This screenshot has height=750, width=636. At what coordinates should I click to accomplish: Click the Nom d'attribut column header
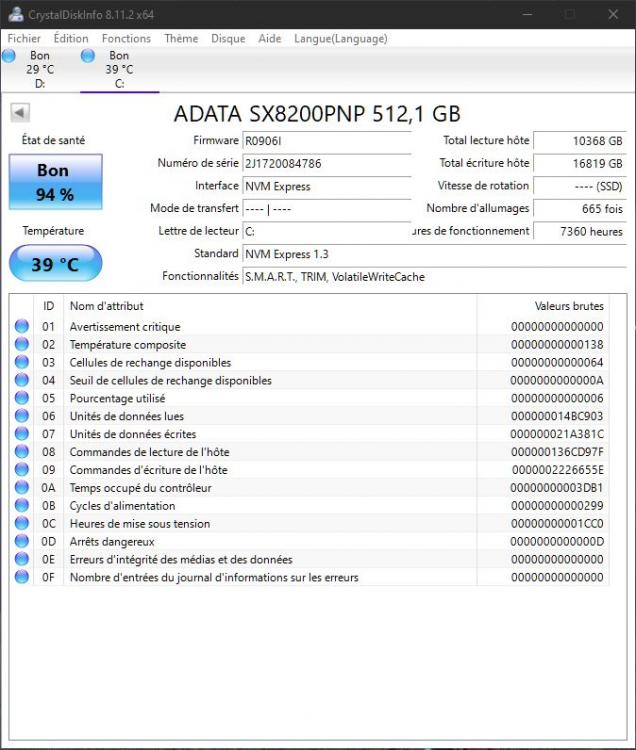(106, 306)
